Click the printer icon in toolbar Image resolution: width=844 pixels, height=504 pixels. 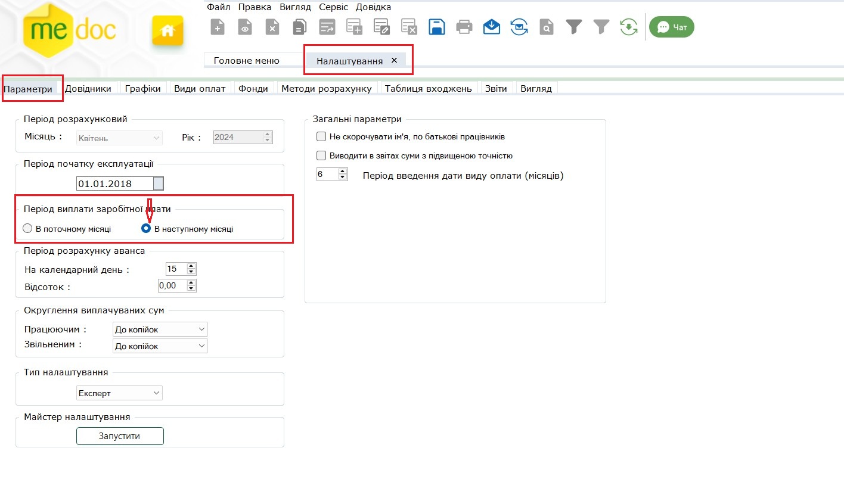[464, 27]
